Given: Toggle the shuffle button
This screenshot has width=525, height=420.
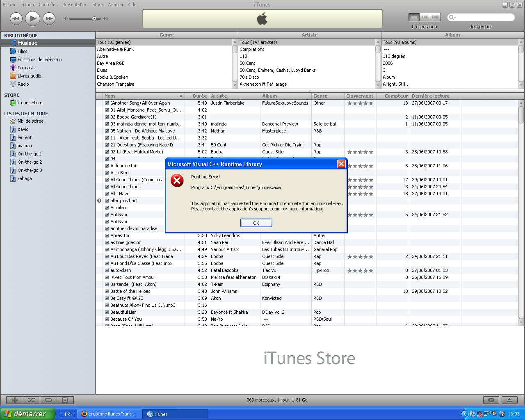Looking at the screenshot, I should [31, 400].
